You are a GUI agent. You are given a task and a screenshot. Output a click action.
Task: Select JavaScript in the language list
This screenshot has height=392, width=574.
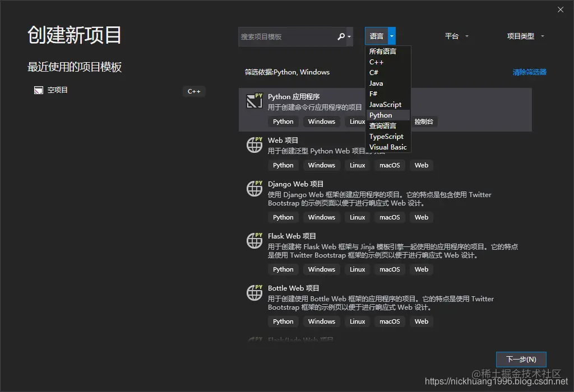pyautogui.click(x=388, y=105)
